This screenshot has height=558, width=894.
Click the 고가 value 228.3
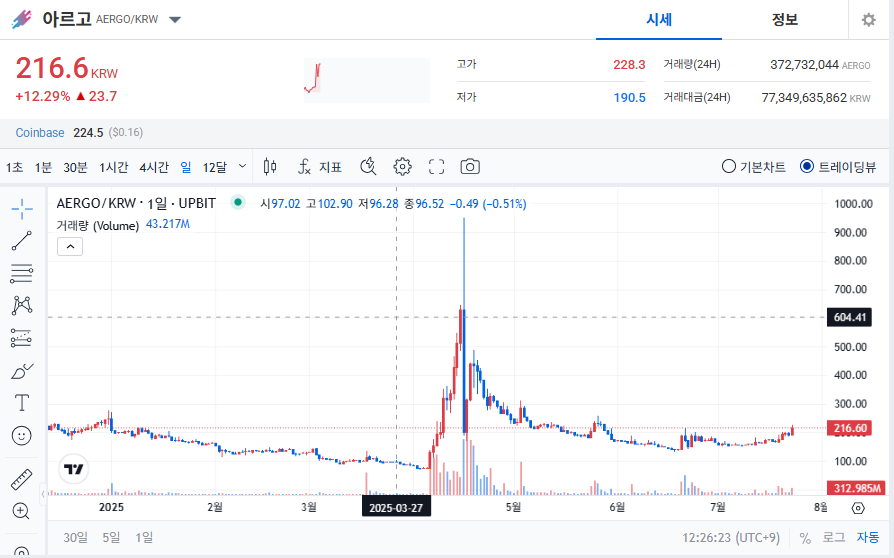pos(629,65)
